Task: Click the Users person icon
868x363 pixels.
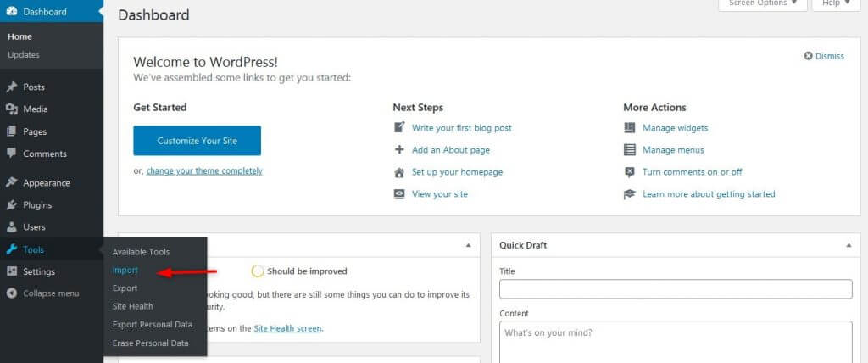Action: point(12,227)
